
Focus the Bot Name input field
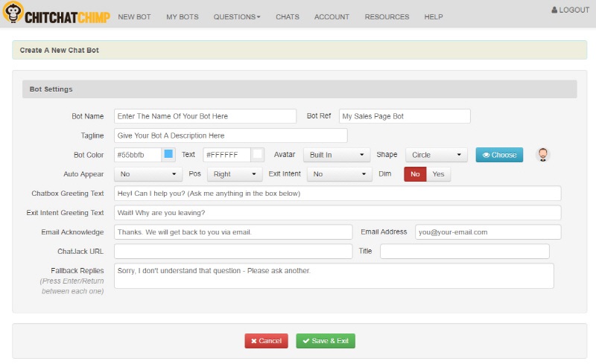pyautogui.click(x=206, y=116)
